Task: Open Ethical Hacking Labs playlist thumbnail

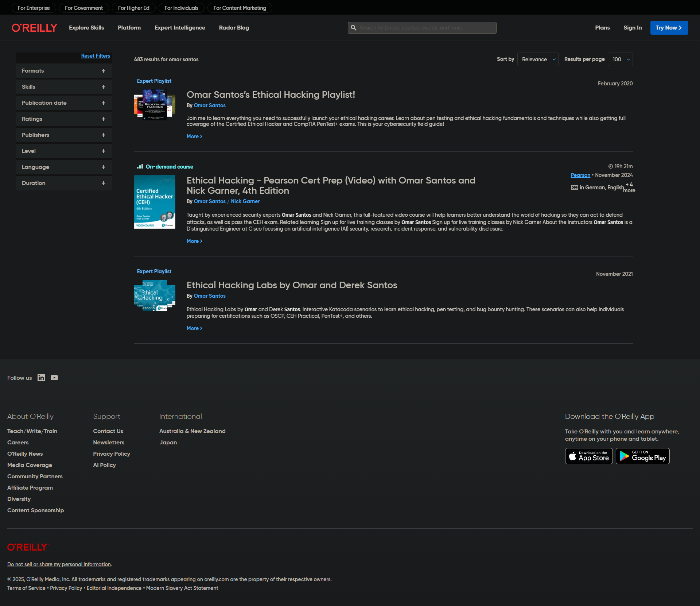Action: 155,296
